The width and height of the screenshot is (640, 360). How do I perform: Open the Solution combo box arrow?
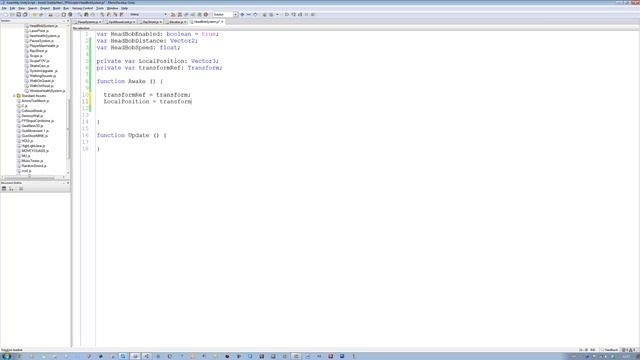coord(236,14)
